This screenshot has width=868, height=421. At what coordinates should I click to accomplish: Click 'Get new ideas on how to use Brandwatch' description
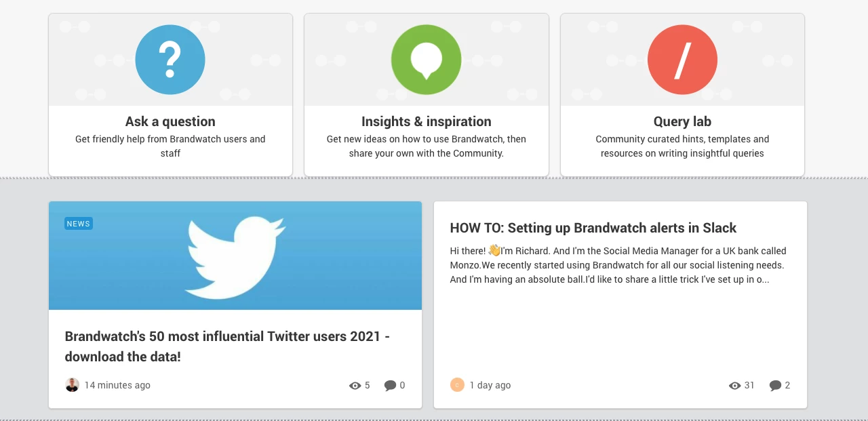427,146
